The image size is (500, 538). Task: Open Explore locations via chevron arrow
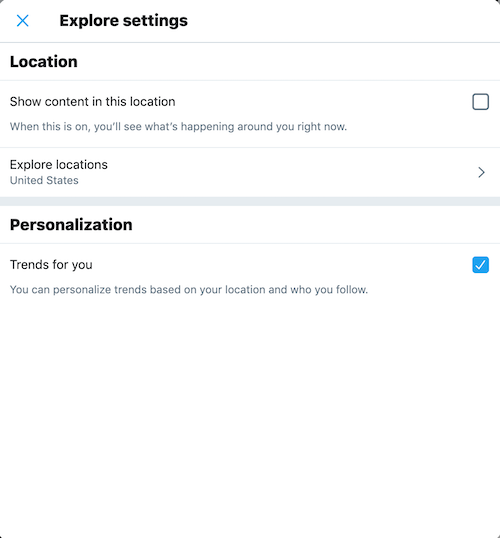click(x=481, y=172)
